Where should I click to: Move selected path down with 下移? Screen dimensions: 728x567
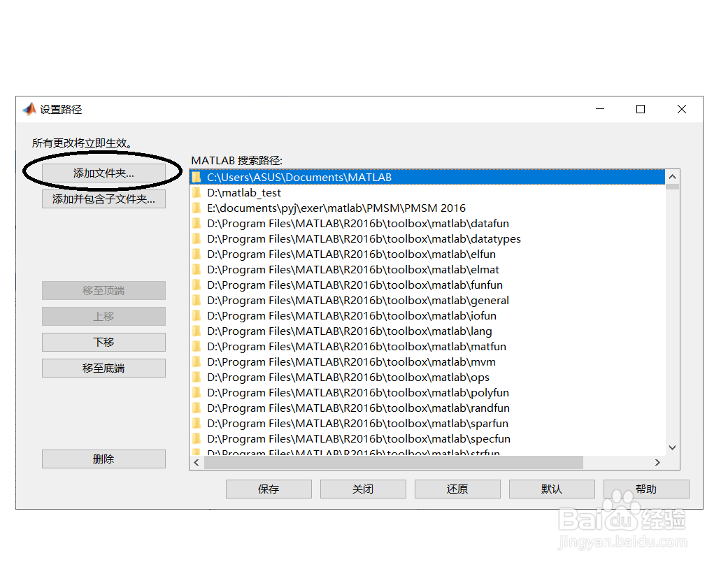pos(104,343)
